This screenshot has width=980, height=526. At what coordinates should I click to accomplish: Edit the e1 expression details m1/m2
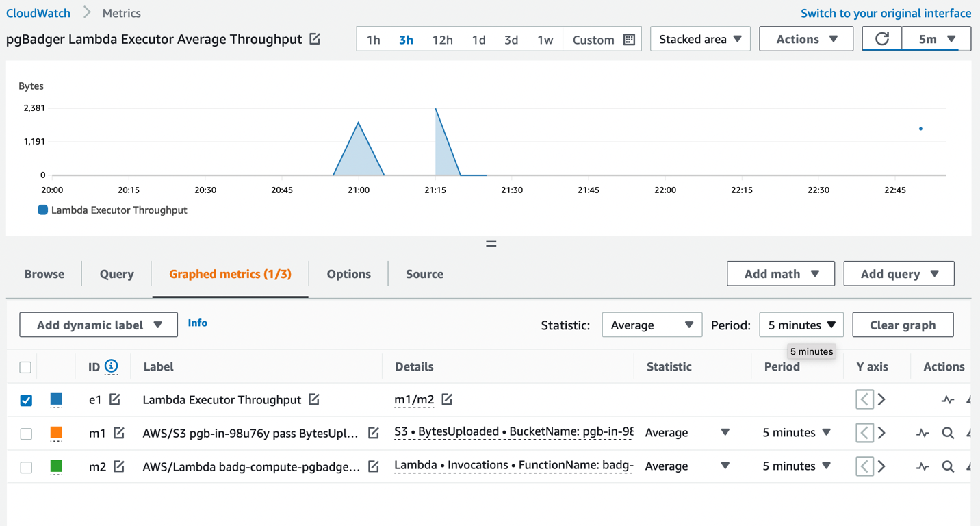point(447,399)
